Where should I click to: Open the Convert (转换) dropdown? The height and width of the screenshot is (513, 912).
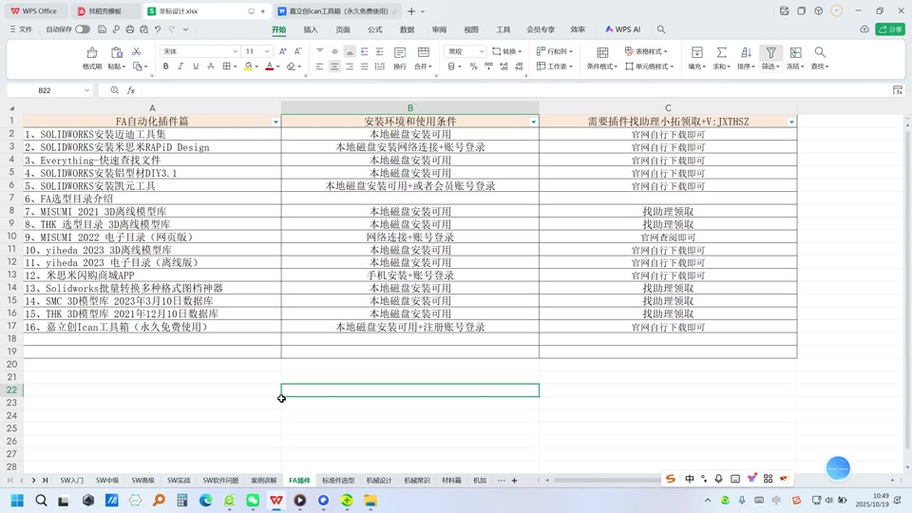coord(507,51)
